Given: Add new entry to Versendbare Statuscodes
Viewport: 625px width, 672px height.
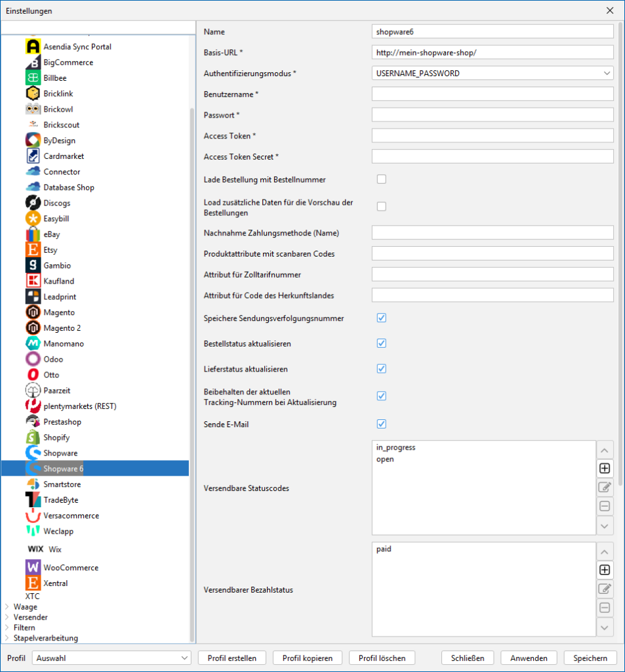Looking at the screenshot, I should pyautogui.click(x=605, y=469).
